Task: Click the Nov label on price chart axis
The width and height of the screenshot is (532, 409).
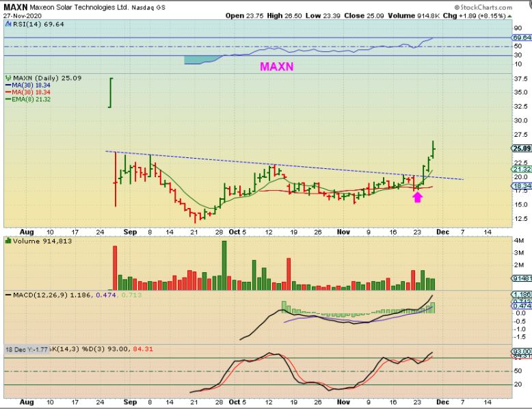Action: 343,232
